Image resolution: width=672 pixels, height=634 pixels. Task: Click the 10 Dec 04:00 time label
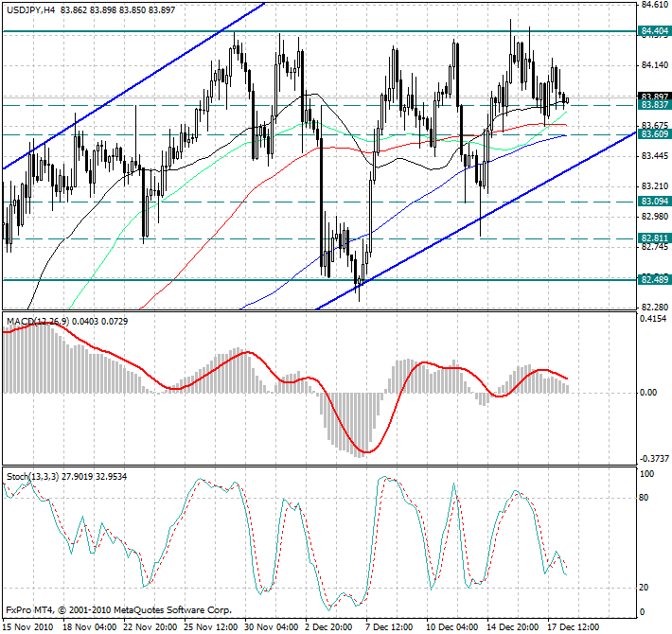(x=452, y=627)
